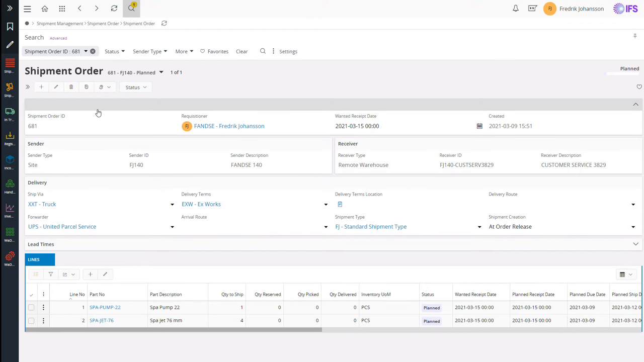The image size is (644, 362).
Task: Remove the Shipment Order ID 681 filter
Action: (93, 51)
